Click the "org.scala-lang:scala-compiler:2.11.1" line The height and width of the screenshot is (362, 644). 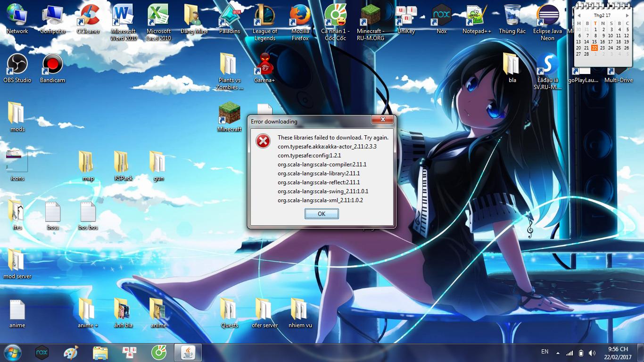322,165
